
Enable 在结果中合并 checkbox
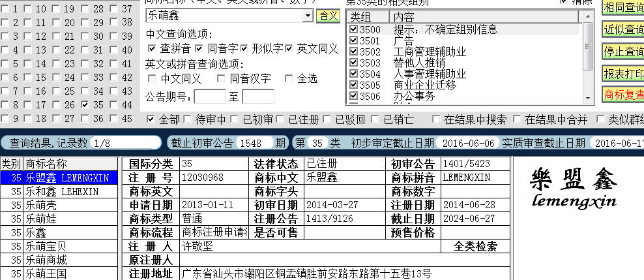point(517,119)
